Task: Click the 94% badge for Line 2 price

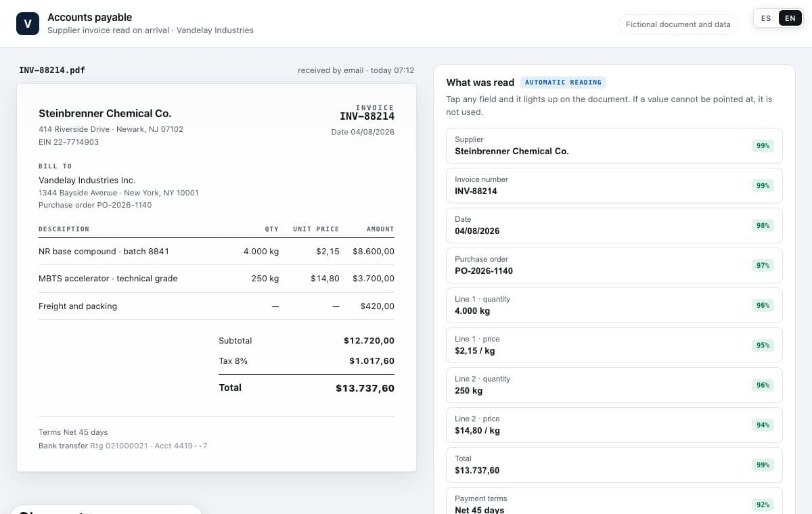Action: point(763,425)
